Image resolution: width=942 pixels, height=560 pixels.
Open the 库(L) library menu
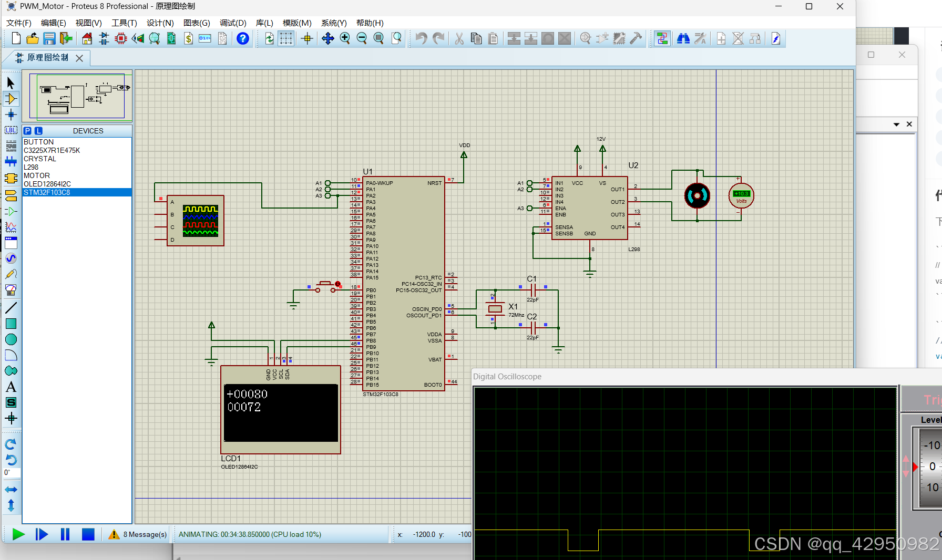pos(264,23)
